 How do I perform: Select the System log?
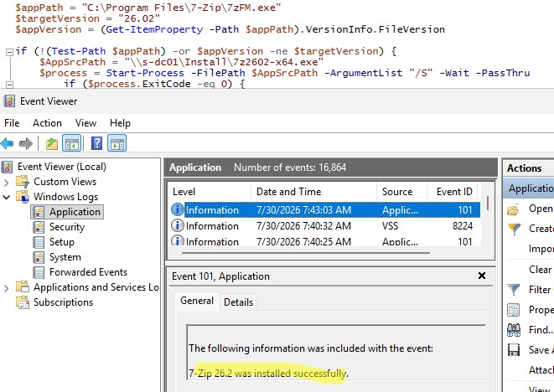(65, 257)
